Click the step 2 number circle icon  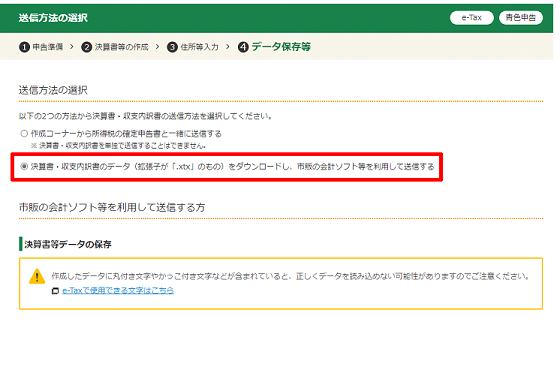(x=86, y=47)
